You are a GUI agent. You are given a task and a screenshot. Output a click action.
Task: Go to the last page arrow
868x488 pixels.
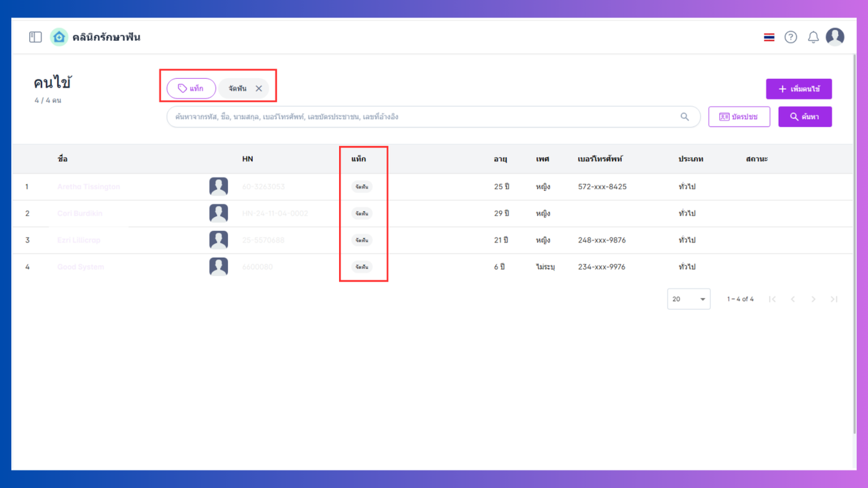[834, 299]
